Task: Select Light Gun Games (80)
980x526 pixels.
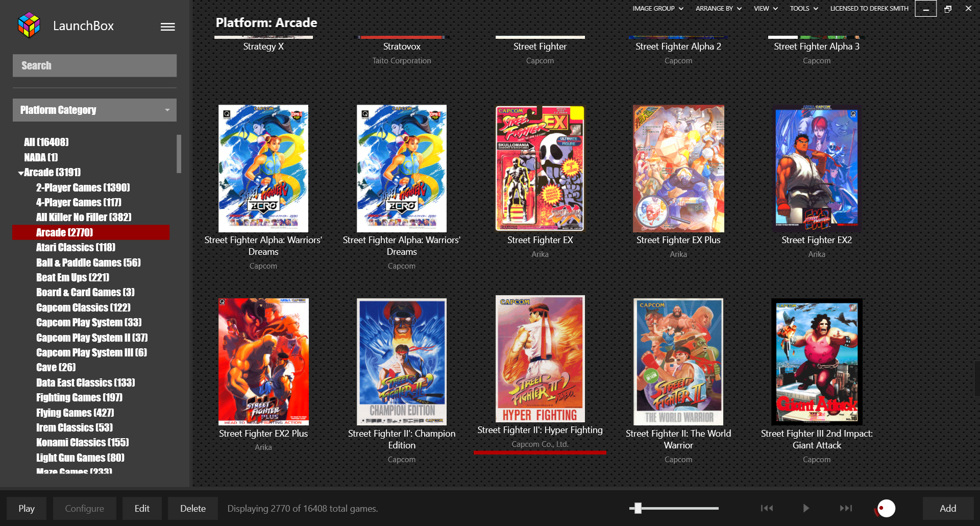Action: tap(80, 458)
